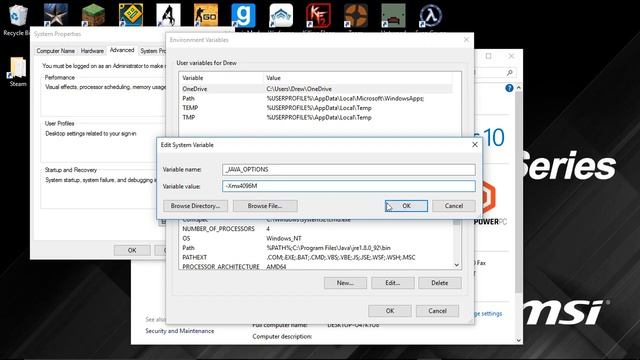Screen dimensions: 640x360
Task: Click system variables list scroll down arrow
Action: coord(457,265)
